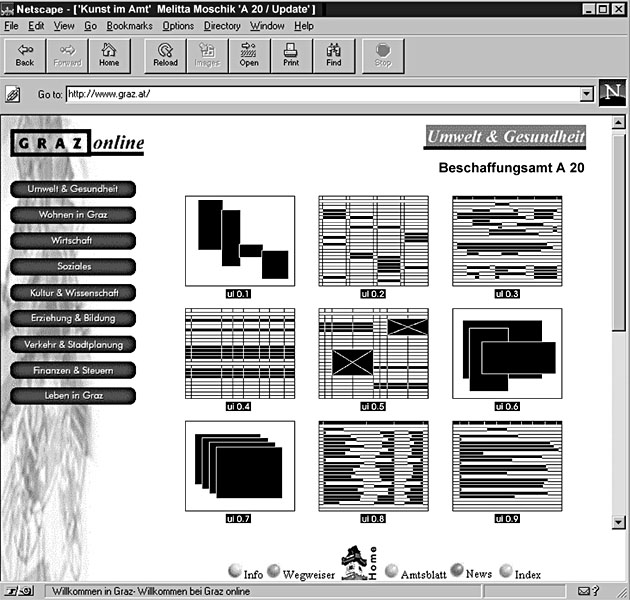Screen dimensions: 630x600
Task: Click the Forward toolbar button
Action: 67,56
